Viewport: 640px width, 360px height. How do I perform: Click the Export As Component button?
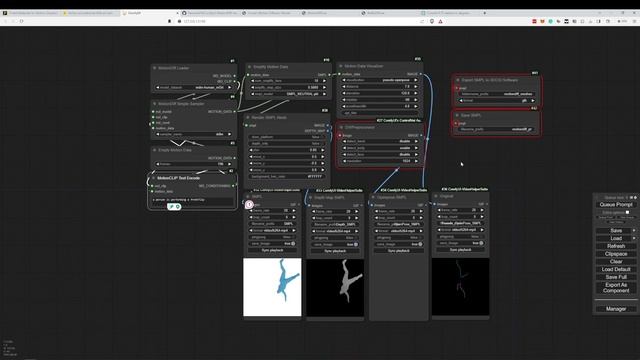click(616, 288)
